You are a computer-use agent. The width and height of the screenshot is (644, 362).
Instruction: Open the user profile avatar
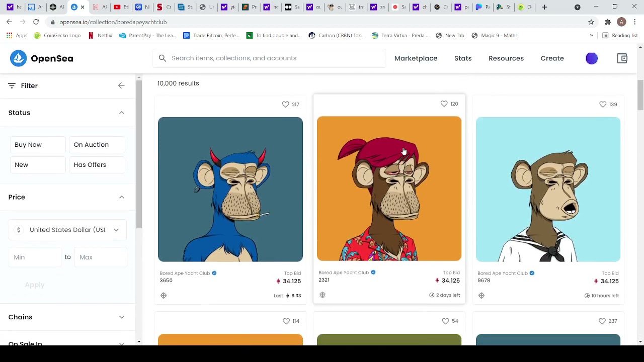coord(592,58)
